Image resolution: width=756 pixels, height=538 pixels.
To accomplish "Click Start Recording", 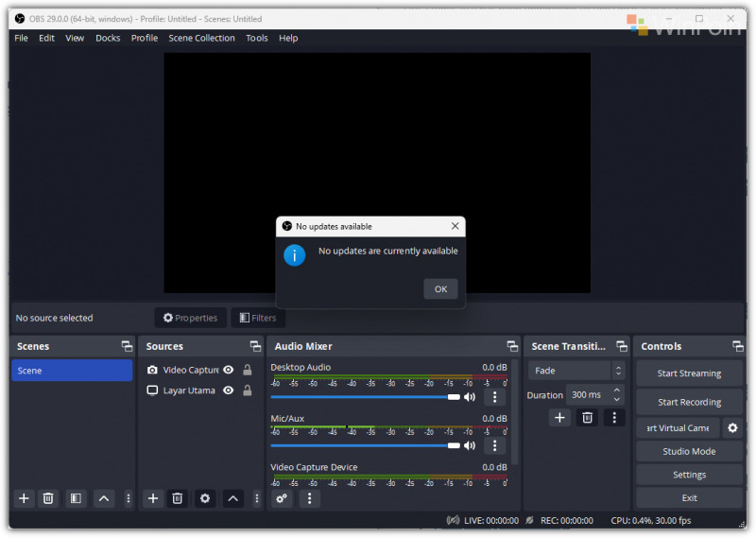I will (690, 402).
